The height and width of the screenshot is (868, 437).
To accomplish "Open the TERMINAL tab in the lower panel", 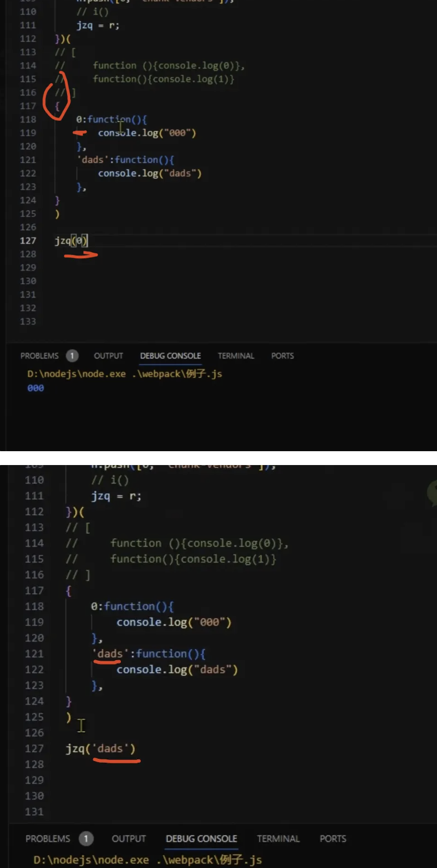I will (278, 839).
